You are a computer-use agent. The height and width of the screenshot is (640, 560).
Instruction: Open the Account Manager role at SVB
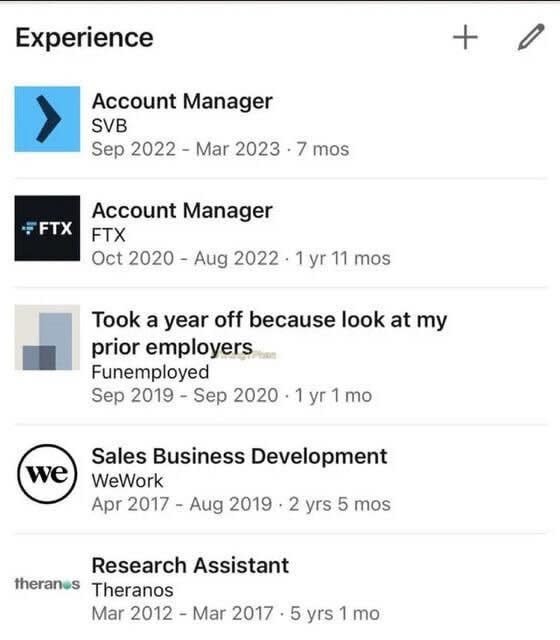(182, 101)
